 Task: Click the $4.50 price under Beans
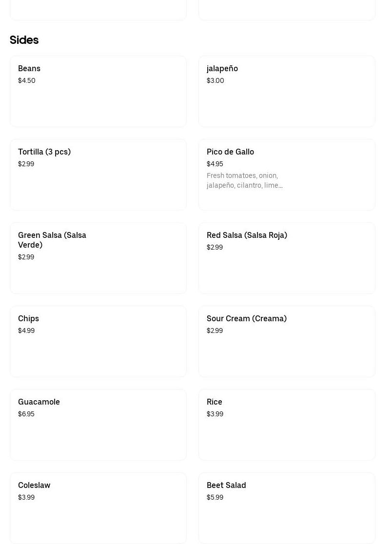27,80
